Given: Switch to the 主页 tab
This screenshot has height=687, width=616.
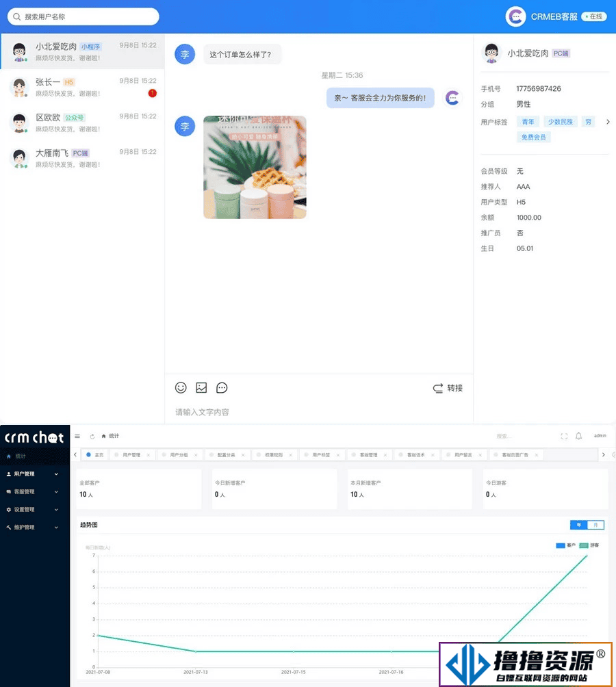Looking at the screenshot, I should (x=95, y=455).
